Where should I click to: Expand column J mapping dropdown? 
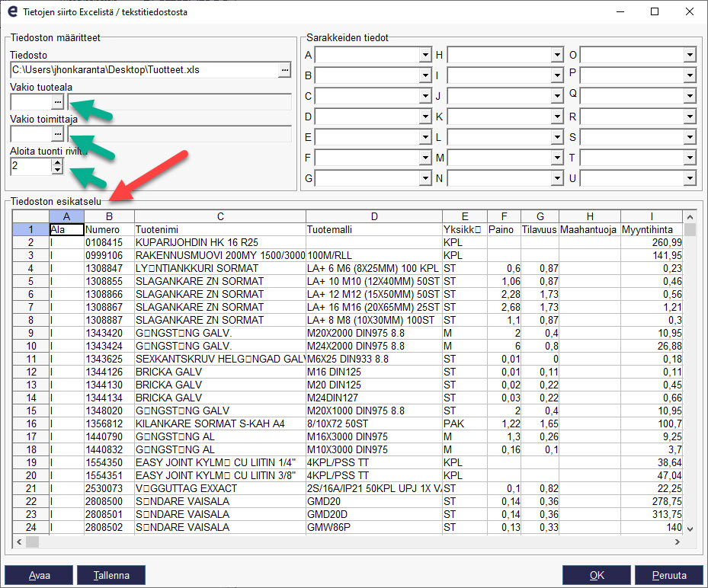click(x=557, y=96)
